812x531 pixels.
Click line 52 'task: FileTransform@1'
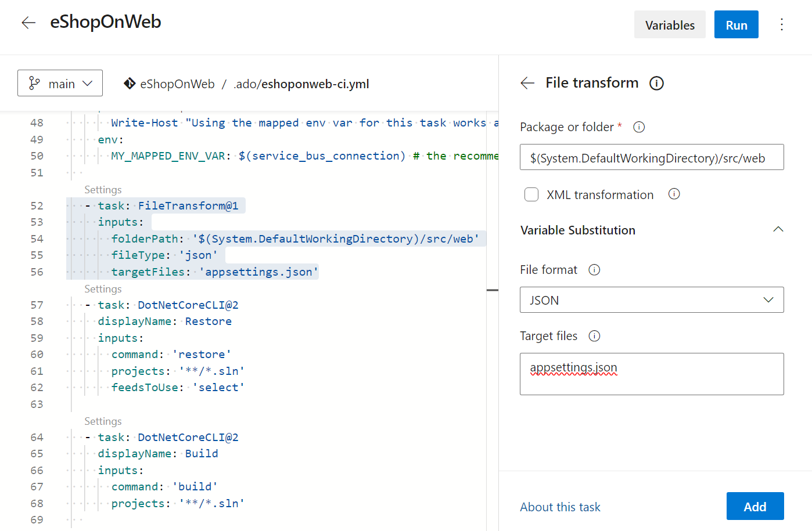[x=162, y=205]
